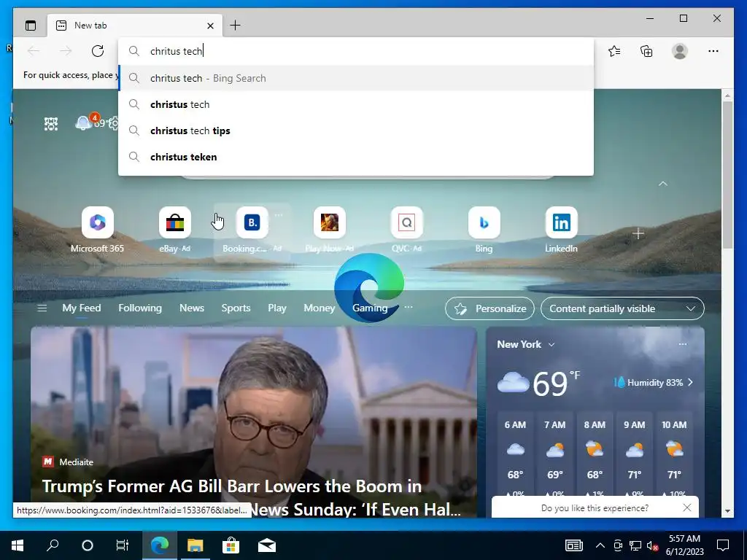The image size is (747, 560).
Task: Open the eBay quick link tile
Action: [175, 230]
